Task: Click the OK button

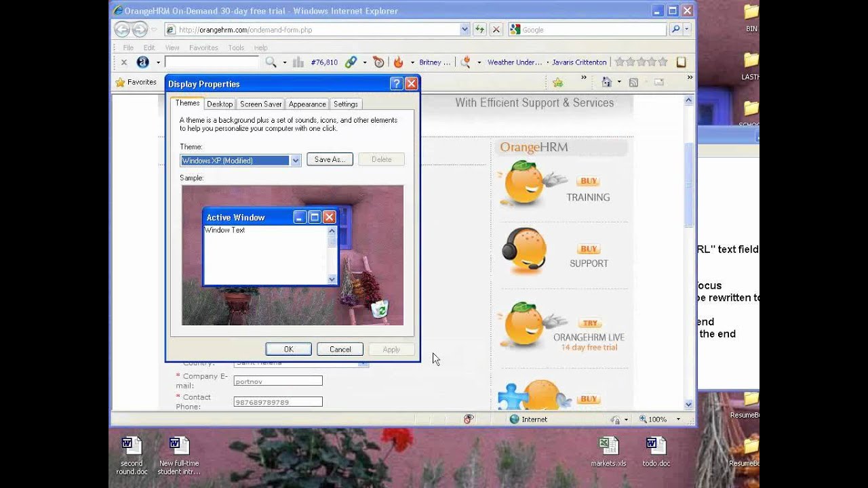Action: pos(288,349)
